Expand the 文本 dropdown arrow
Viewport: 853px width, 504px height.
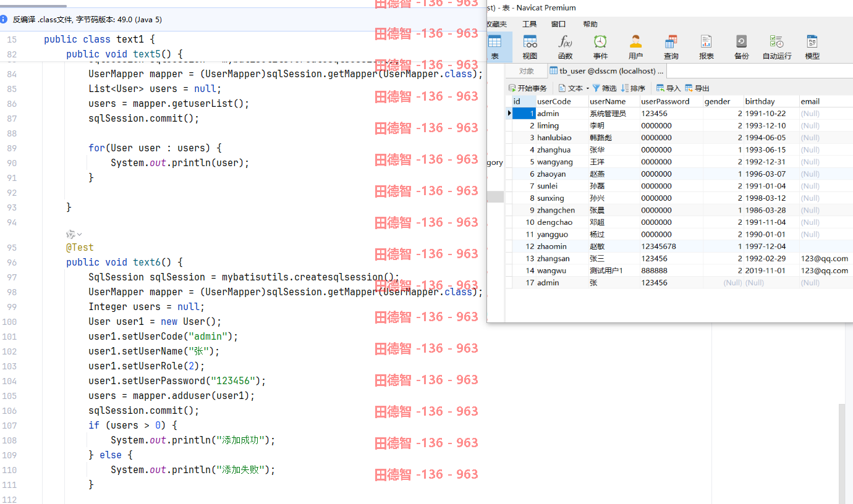point(588,88)
